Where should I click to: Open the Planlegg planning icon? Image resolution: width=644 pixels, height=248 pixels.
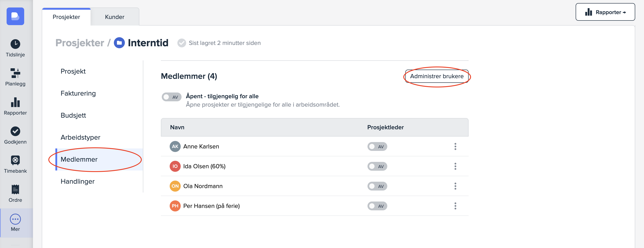tap(15, 73)
